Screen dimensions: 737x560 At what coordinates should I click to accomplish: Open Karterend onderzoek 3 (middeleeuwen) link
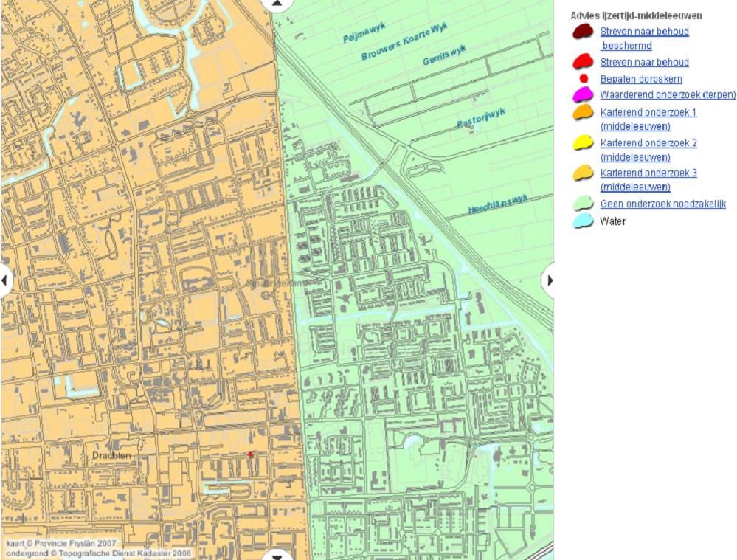648,173
